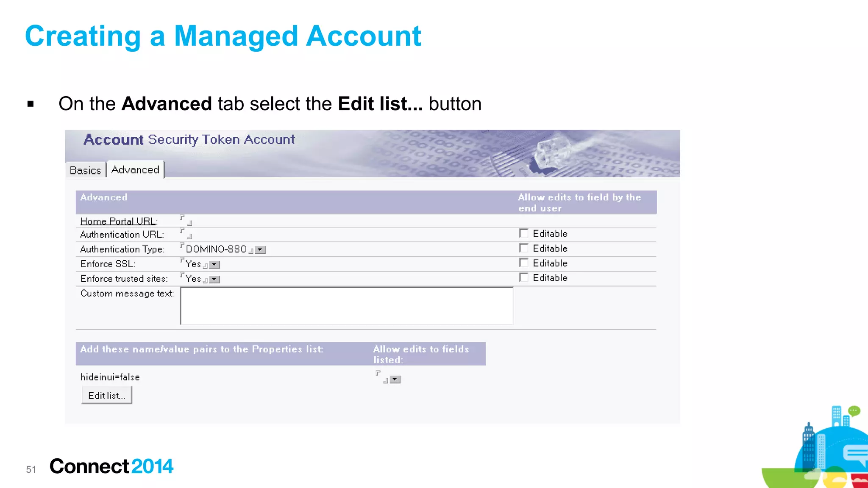Image resolution: width=868 pixels, height=488 pixels.
Task: Click the Authentication Type label
Action: [122, 249]
